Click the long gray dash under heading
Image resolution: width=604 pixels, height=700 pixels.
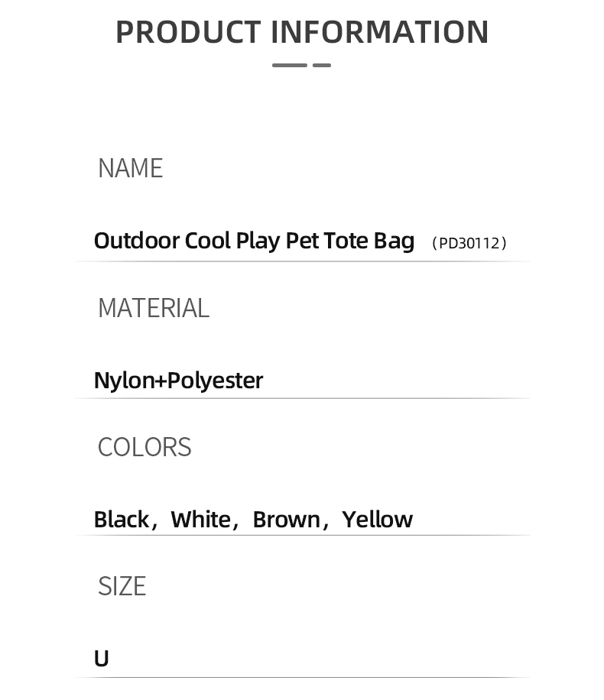(x=290, y=65)
